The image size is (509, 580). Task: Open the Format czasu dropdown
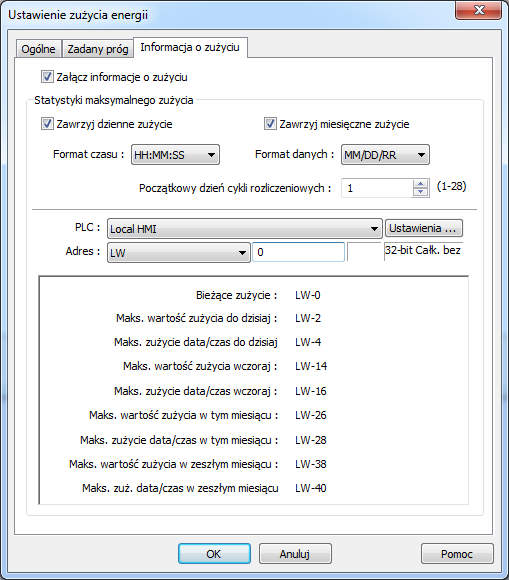click(x=175, y=155)
